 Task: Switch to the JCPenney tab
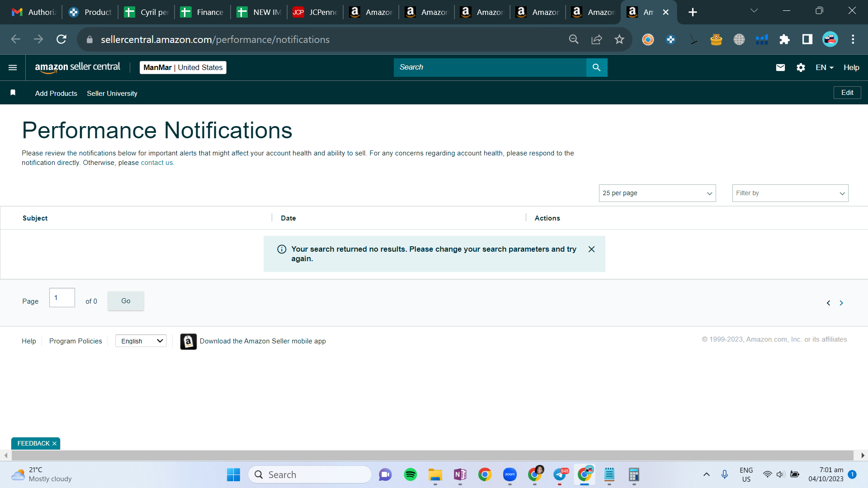pyautogui.click(x=315, y=12)
